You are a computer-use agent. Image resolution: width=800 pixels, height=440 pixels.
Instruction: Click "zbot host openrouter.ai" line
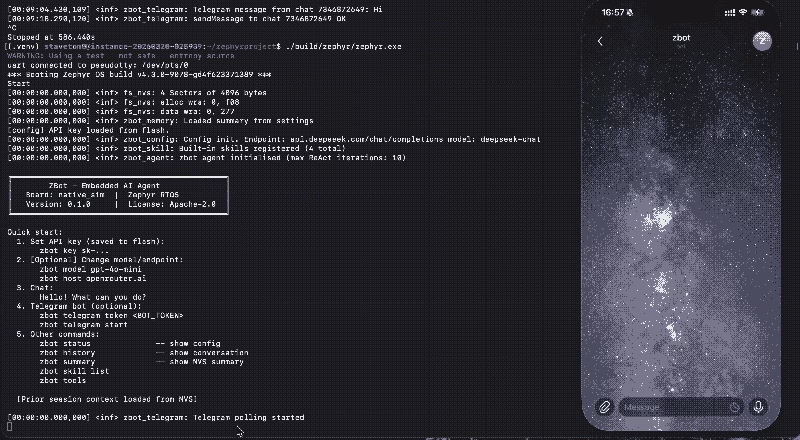click(x=93, y=279)
